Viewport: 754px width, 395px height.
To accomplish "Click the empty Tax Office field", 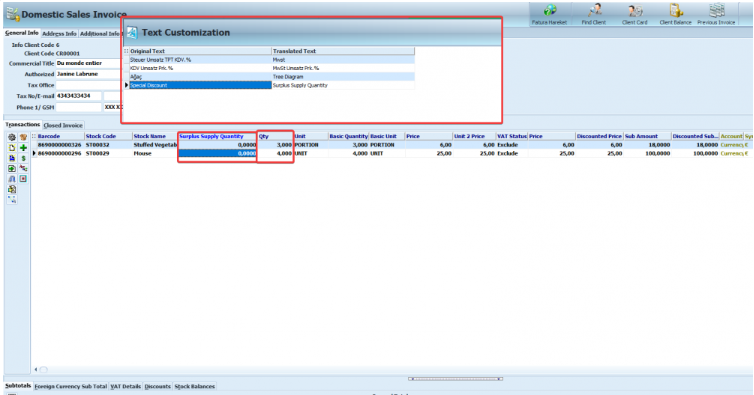I will click(x=88, y=85).
